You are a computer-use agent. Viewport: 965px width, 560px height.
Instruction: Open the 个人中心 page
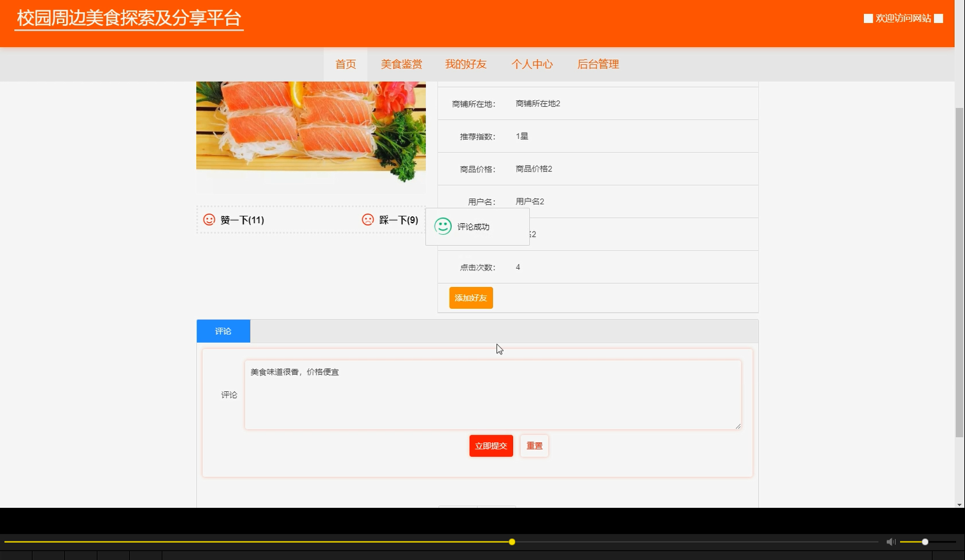coord(533,64)
